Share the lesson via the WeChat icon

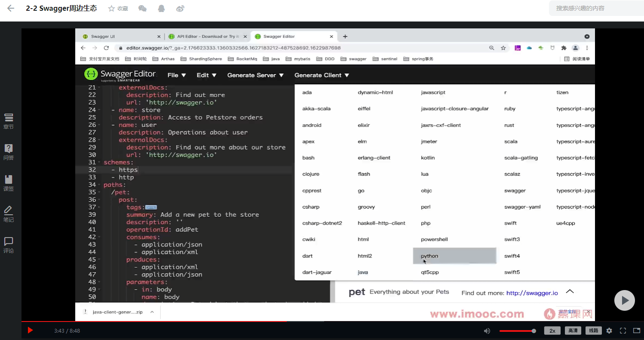pos(142,9)
